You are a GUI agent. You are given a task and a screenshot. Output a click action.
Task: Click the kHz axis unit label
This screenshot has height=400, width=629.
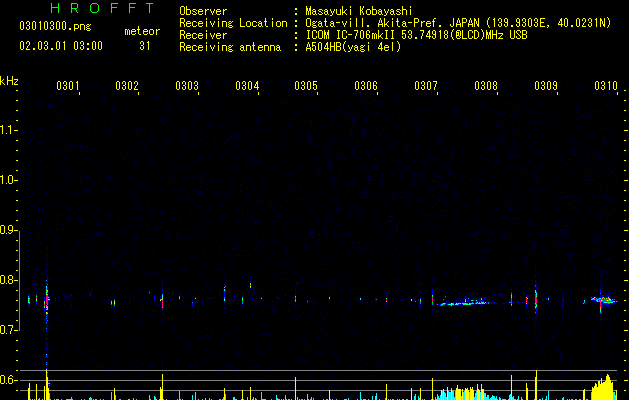9,81
